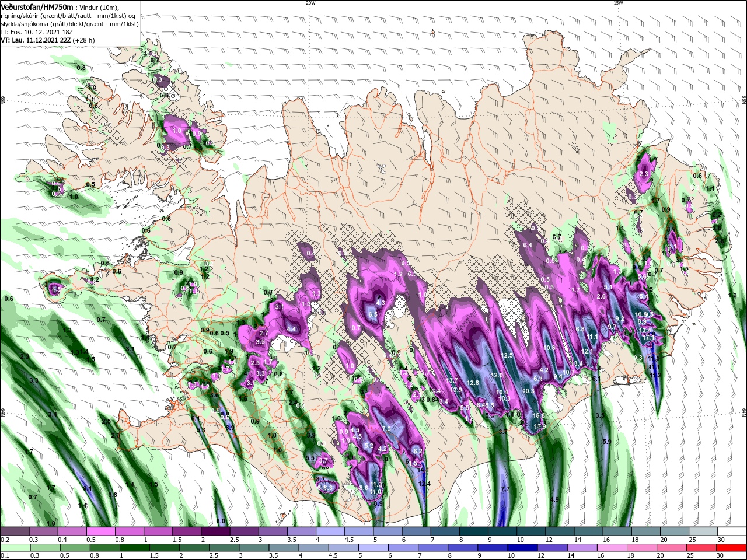747x560 pixels.
Task: Click the 14.1 precipitation value
Action: coord(424,470)
